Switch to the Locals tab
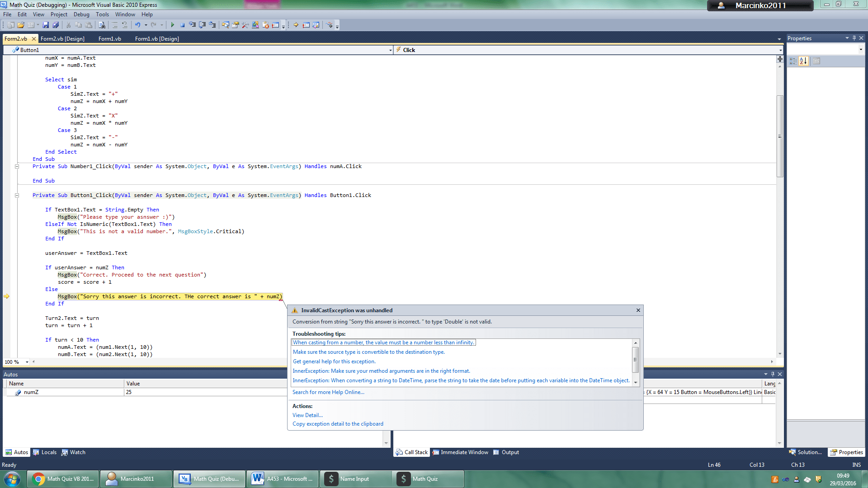This screenshot has width=868, height=488. [45, 452]
